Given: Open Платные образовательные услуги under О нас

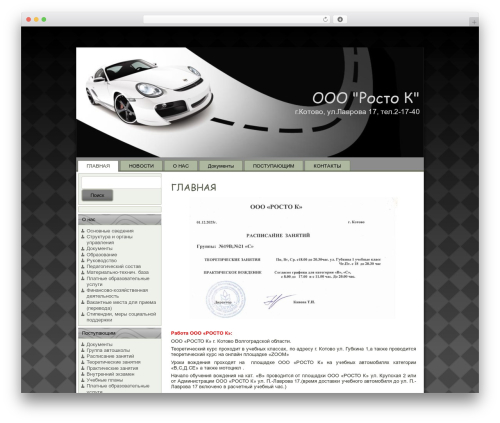Looking at the screenshot, I should pyautogui.click(x=118, y=281).
